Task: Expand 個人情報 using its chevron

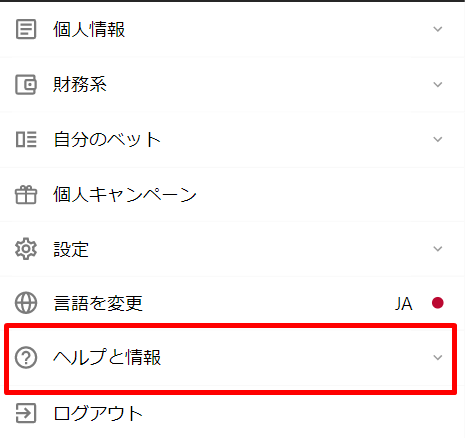Action: pyautogui.click(x=437, y=29)
